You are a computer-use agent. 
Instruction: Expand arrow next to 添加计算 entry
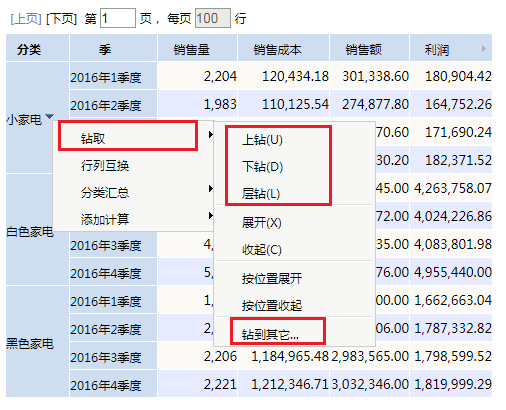tap(211, 216)
